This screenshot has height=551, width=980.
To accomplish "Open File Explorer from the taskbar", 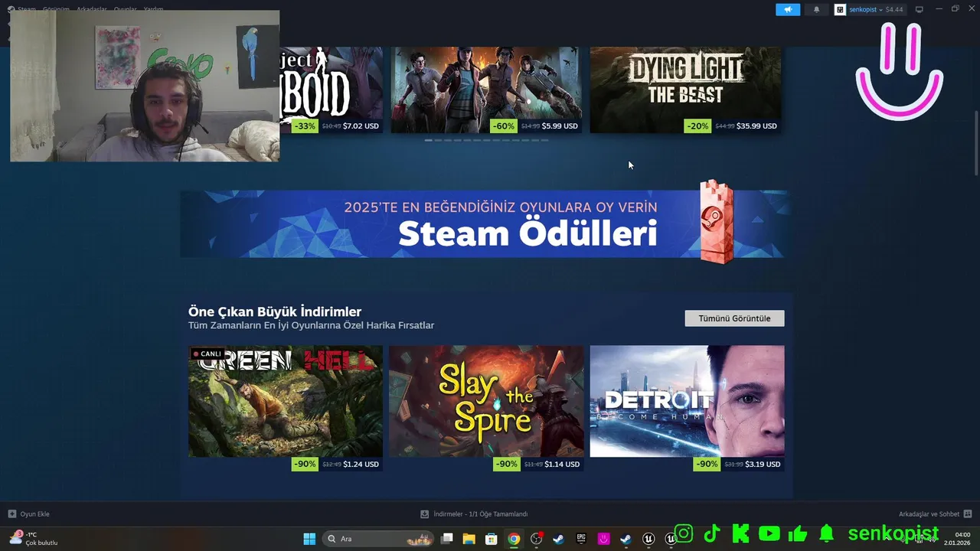I will pyautogui.click(x=469, y=539).
